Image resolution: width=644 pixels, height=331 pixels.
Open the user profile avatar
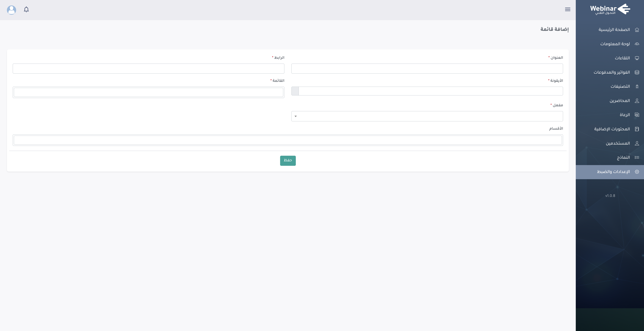pos(12,10)
